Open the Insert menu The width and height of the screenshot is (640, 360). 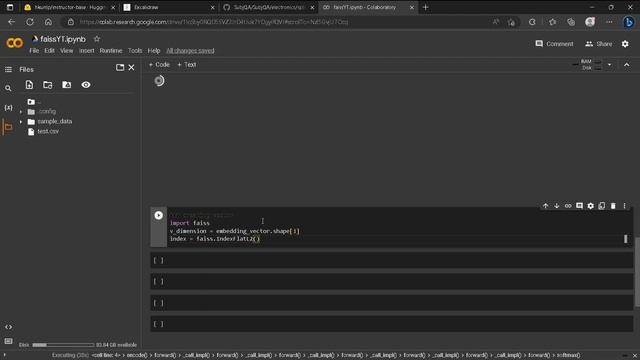(x=87, y=51)
